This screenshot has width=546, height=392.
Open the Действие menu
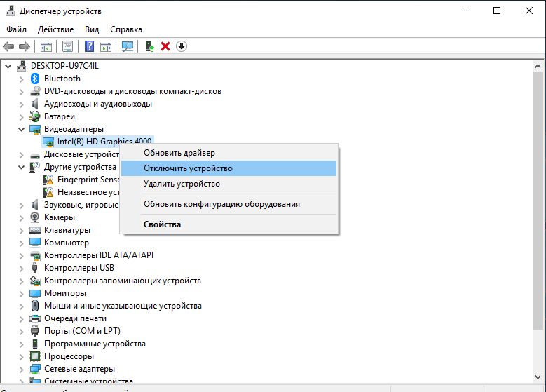point(55,29)
